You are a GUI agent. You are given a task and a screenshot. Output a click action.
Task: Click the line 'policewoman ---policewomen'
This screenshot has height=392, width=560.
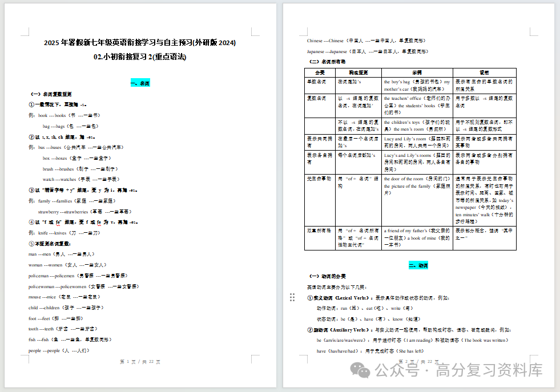click(x=83, y=286)
